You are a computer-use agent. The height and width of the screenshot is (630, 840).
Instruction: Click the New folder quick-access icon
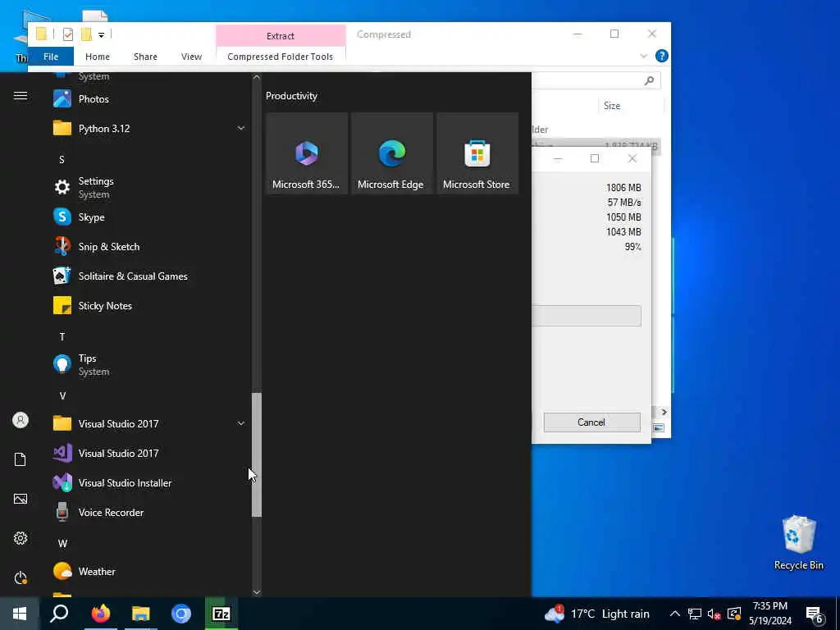[x=86, y=34]
